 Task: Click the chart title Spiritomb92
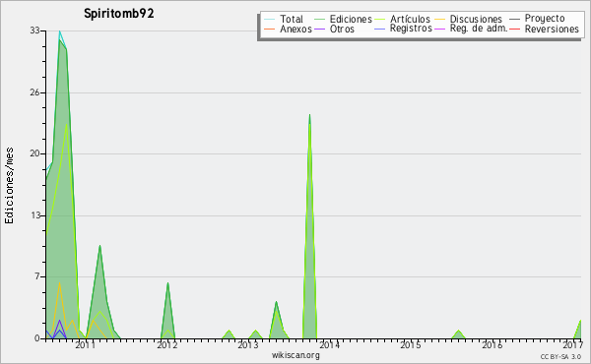point(119,14)
